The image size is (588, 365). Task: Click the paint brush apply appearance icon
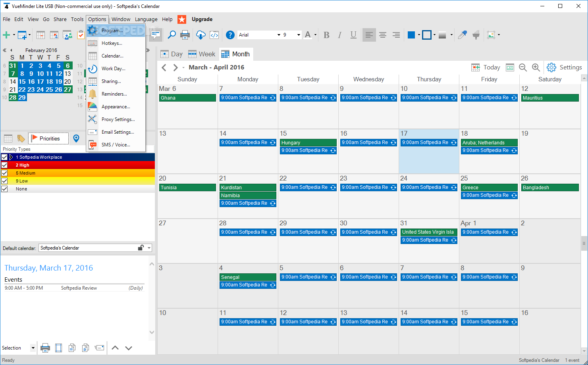476,35
